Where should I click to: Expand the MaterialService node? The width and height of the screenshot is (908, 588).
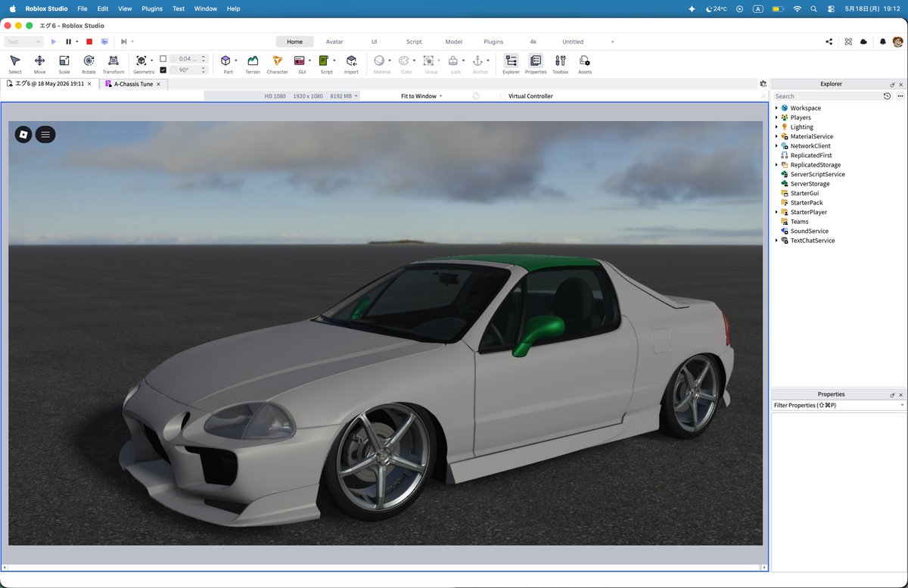(x=776, y=136)
